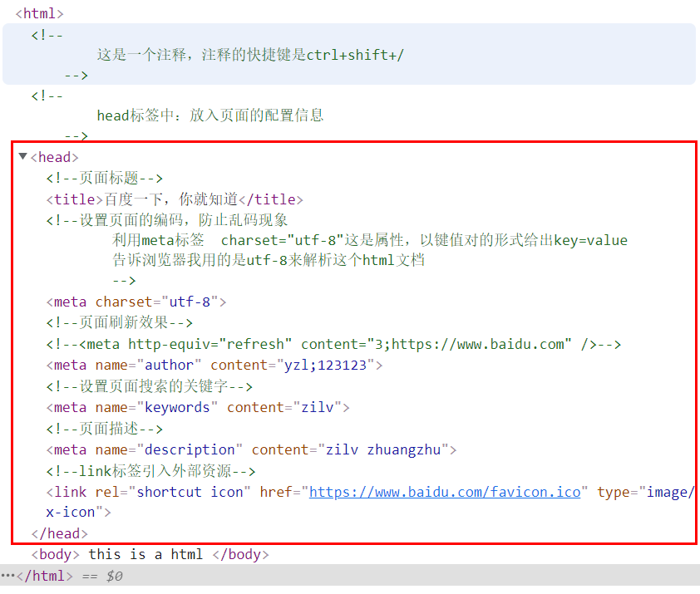The height and width of the screenshot is (594, 700).
Task: Click the link标签引入外部资源 comment
Action: pos(151,471)
